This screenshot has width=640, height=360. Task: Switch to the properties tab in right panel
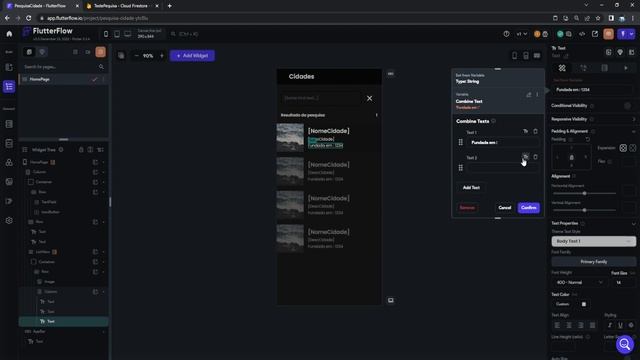562,68
